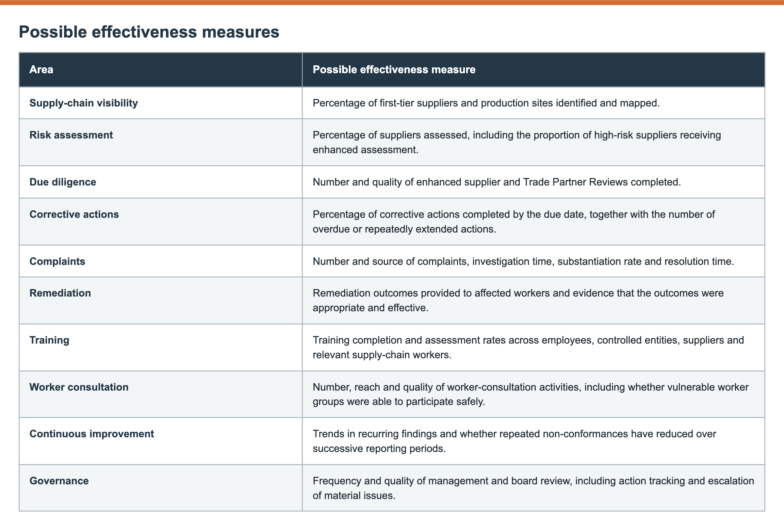The height and width of the screenshot is (532, 784).
Task: Click the first-tier suppliers mapped measure text
Action: tap(486, 103)
